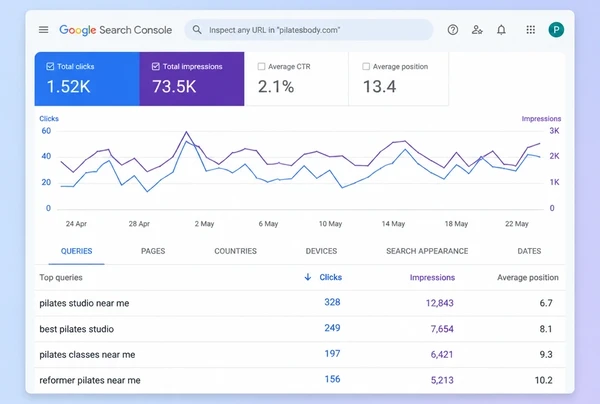
Task: Click the Clicks column sort arrow
Action: tap(308, 277)
